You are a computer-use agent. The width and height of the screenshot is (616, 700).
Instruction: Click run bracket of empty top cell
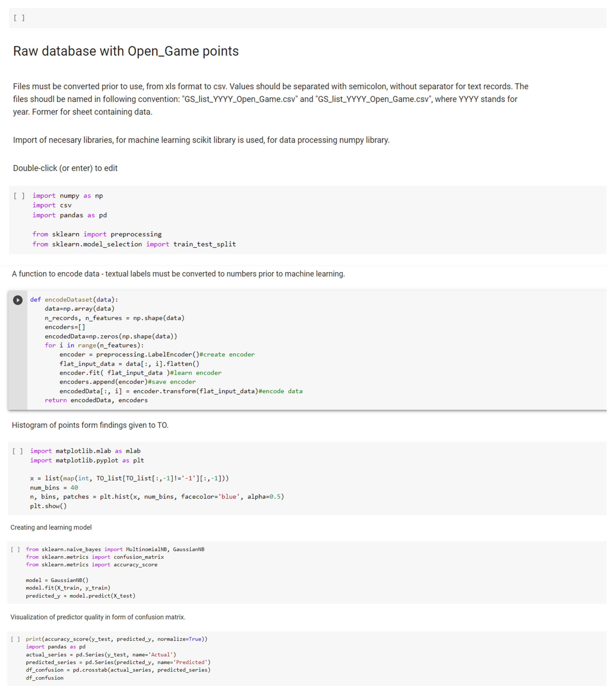coord(19,18)
